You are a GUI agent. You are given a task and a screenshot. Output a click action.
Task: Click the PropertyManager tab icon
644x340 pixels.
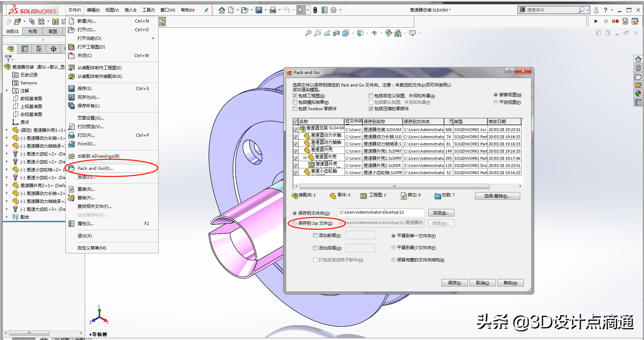point(25,49)
